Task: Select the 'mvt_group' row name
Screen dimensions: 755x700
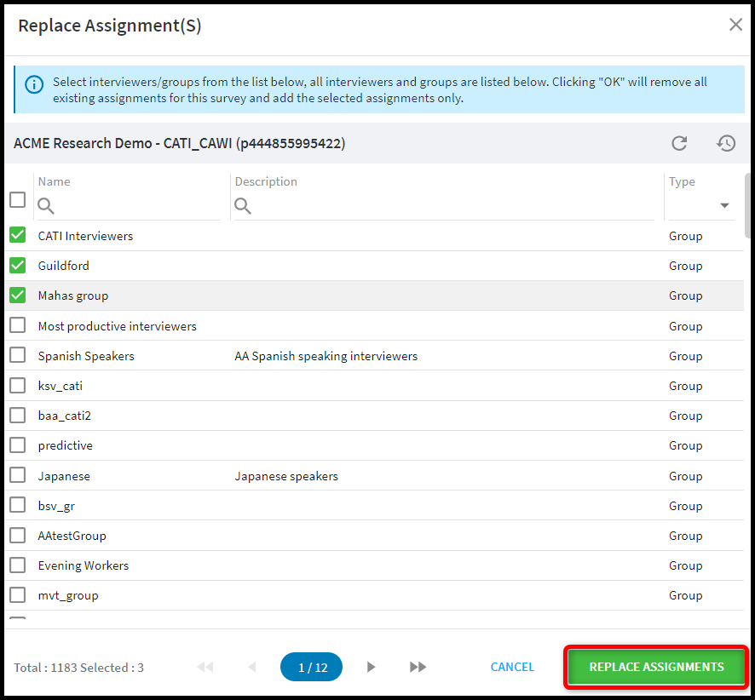Action: pos(68,595)
